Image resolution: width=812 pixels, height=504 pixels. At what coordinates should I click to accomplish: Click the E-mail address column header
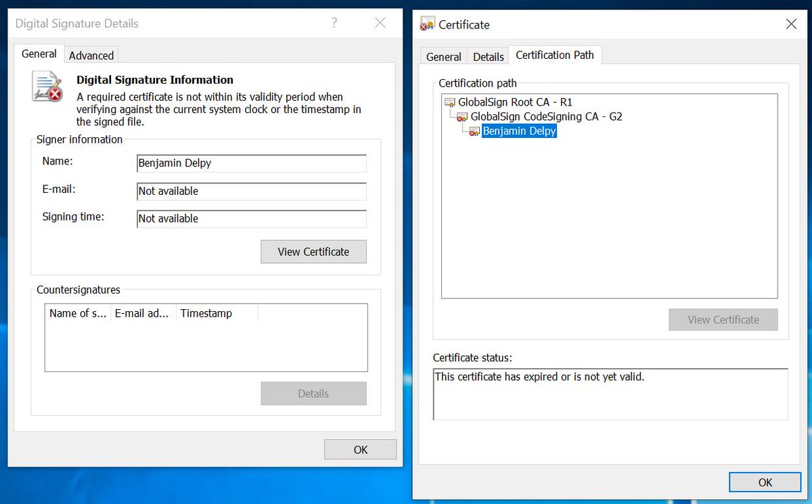(143, 313)
